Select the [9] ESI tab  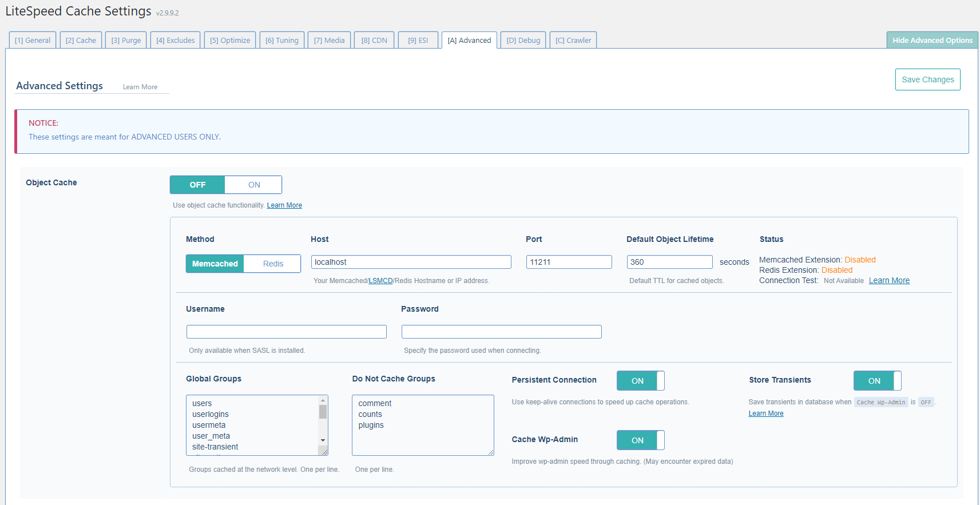click(x=418, y=40)
